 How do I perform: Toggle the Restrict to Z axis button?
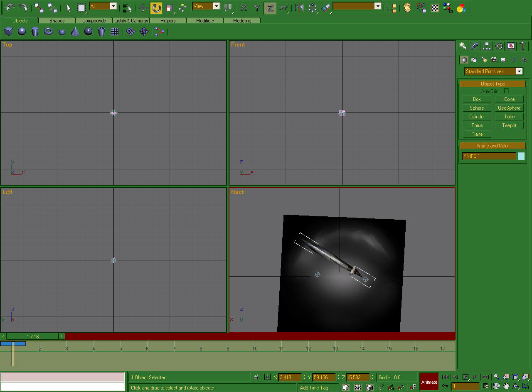click(x=270, y=7)
